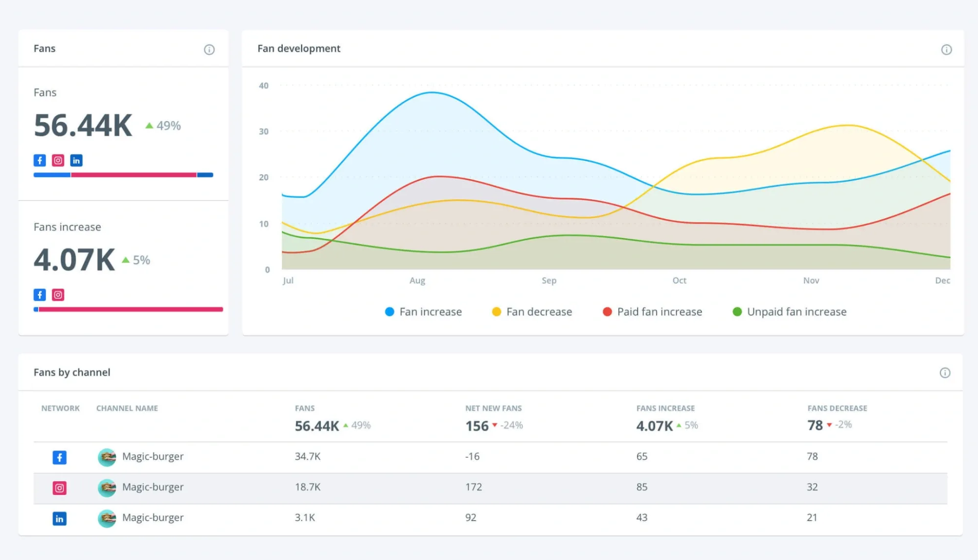The width and height of the screenshot is (978, 560).
Task: Click the LinkedIn icon in the Fans card
Action: click(76, 160)
